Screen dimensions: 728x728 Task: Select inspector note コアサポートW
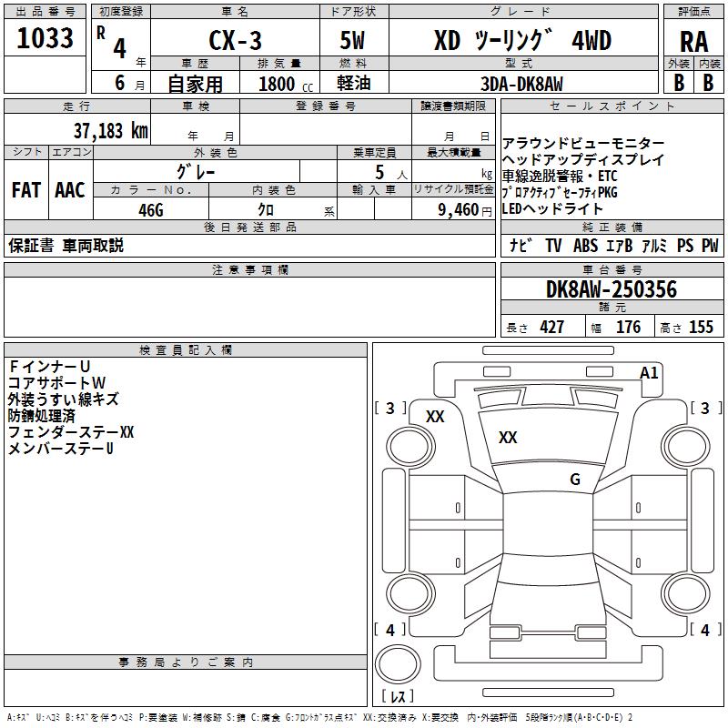(x=57, y=382)
